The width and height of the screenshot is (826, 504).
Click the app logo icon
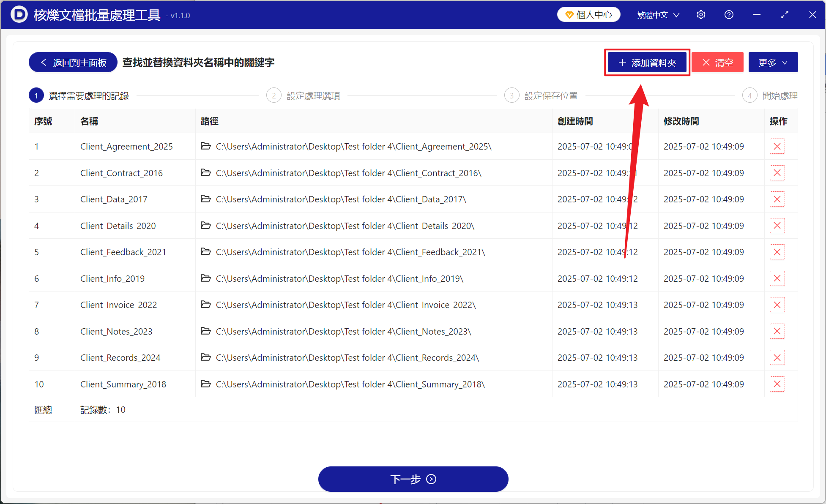[x=19, y=14]
